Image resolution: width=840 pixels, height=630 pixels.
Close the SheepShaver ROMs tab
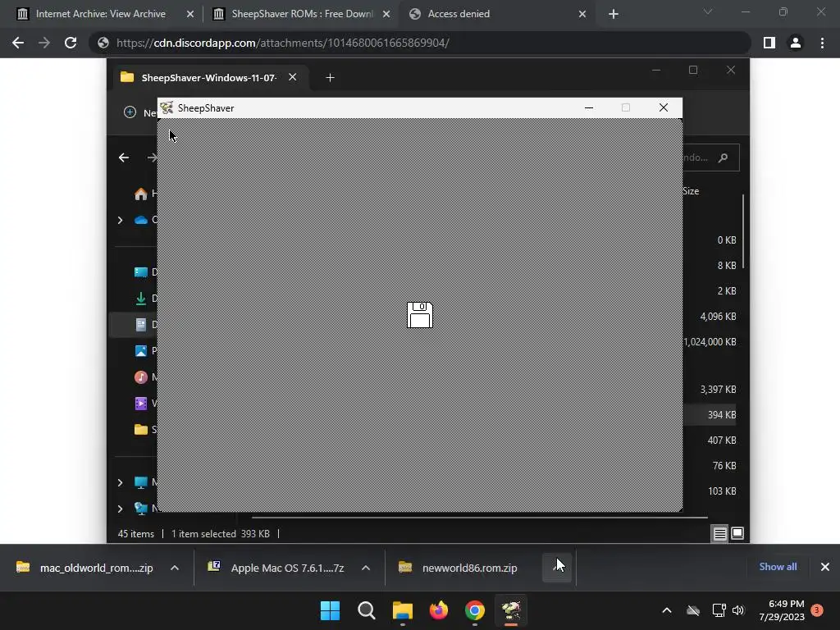(x=386, y=14)
